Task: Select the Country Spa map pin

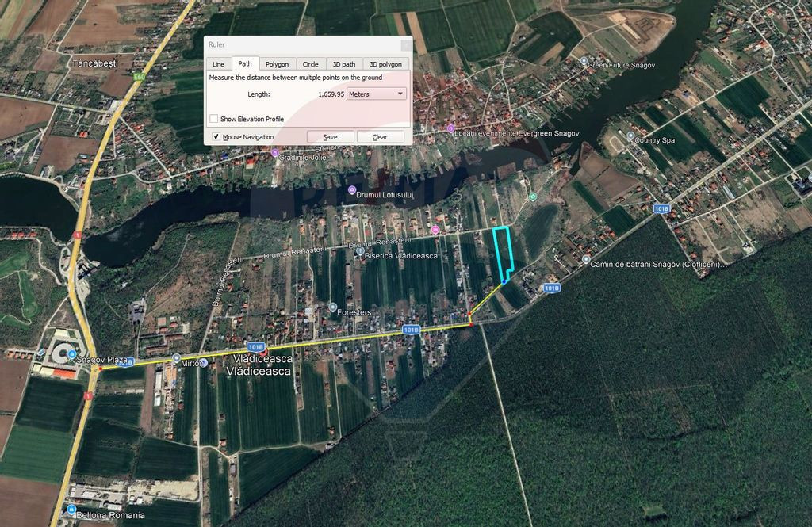Action: tap(630, 136)
